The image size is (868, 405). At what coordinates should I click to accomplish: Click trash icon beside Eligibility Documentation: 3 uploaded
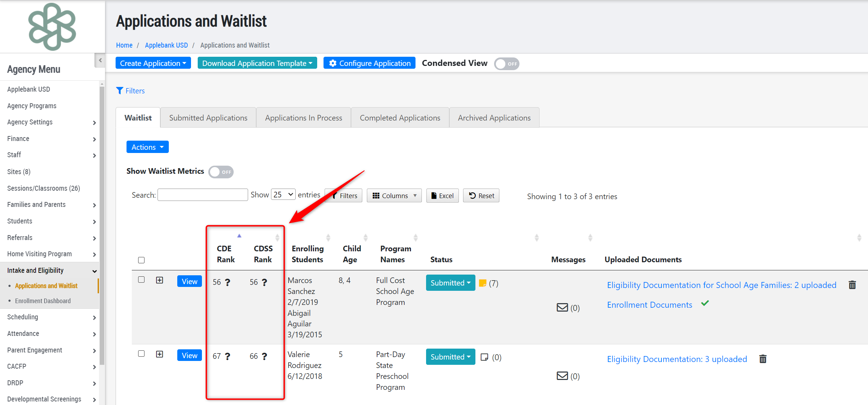pos(763,359)
